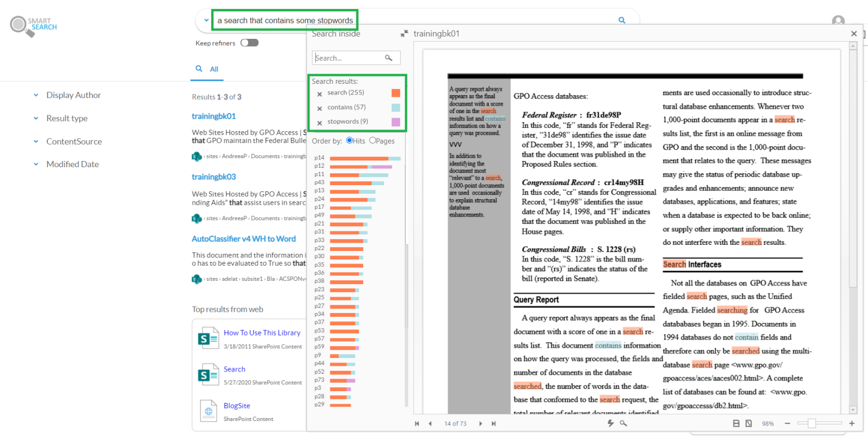Click the magnifier icon in main search box

(622, 20)
